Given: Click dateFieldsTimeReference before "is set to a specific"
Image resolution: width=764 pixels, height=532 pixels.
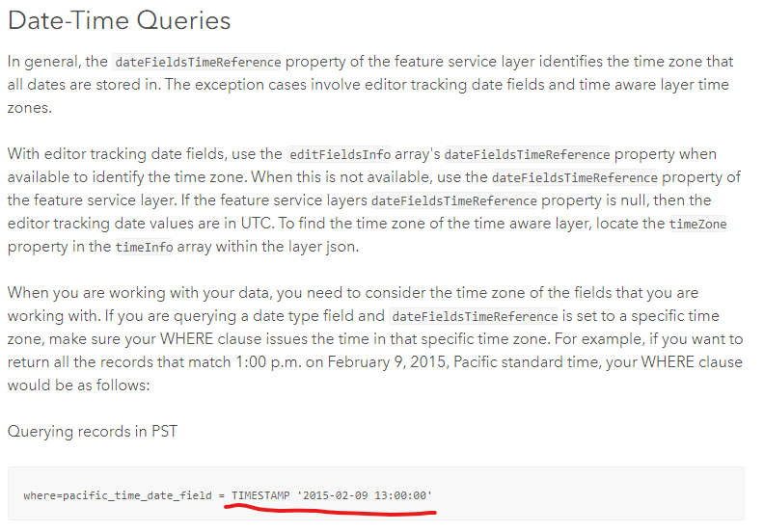Looking at the screenshot, I should 475,316.
